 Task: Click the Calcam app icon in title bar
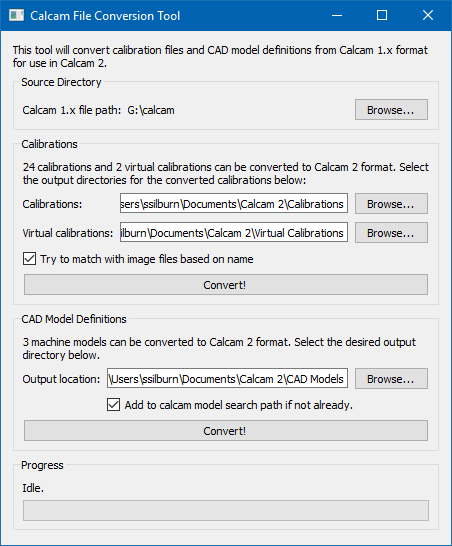(x=16, y=16)
